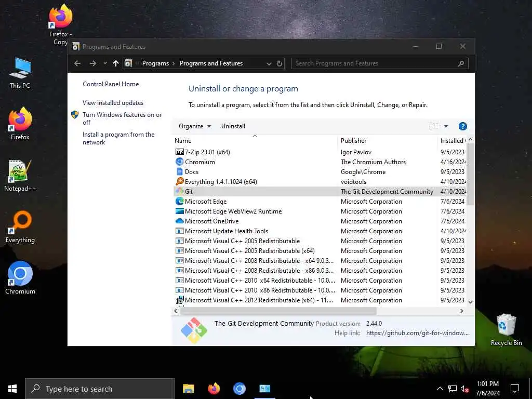
Task: Click the search magnifier icon in search box
Action: [x=461, y=63]
